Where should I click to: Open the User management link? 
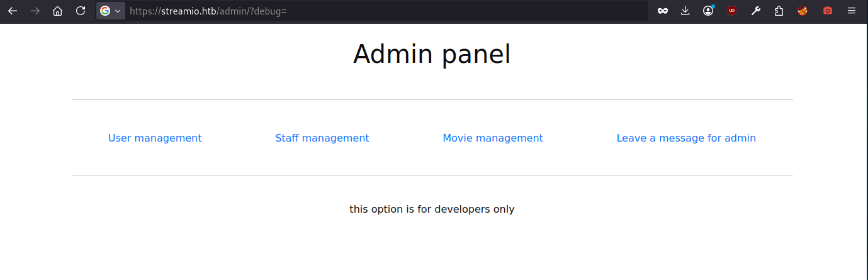(155, 138)
